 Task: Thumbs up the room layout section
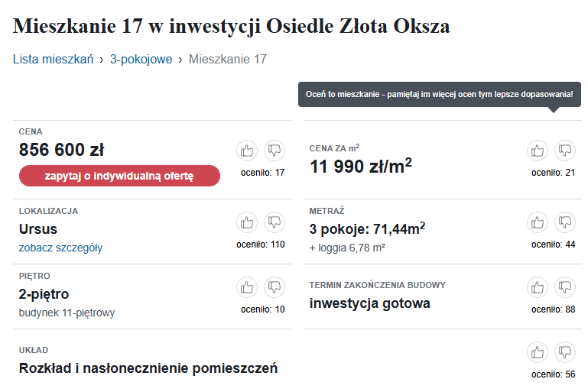(538, 352)
